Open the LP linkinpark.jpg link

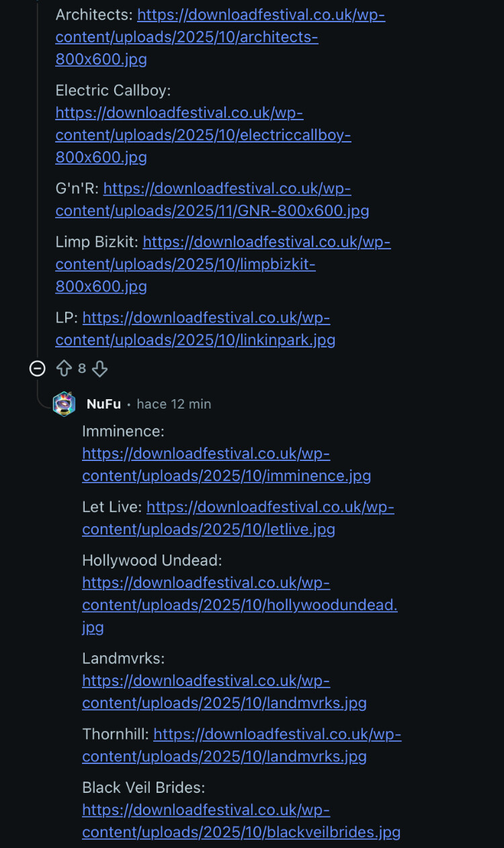pos(195,329)
